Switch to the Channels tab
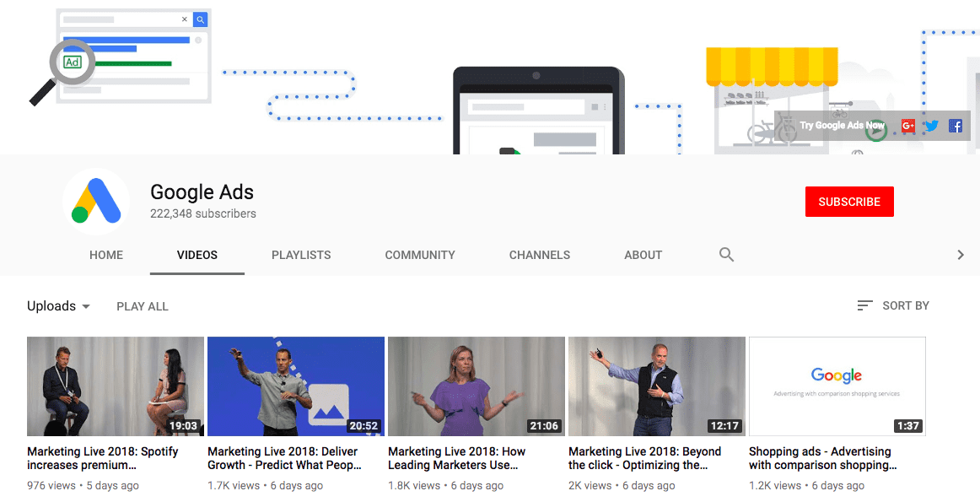 coord(540,255)
